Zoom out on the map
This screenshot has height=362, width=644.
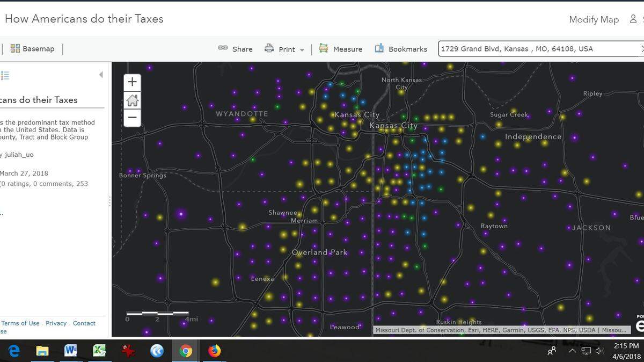[132, 118]
